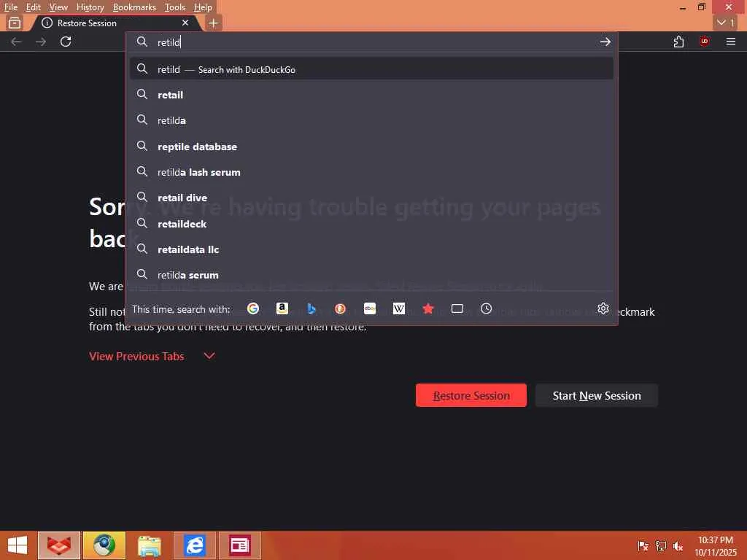Open the Edit menu

pyautogui.click(x=34, y=7)
